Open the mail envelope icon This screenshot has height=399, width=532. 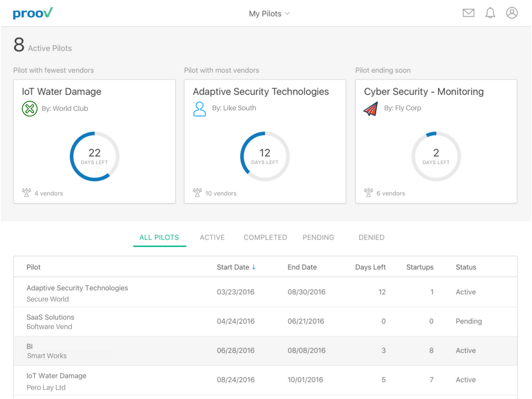pos(468,13)
